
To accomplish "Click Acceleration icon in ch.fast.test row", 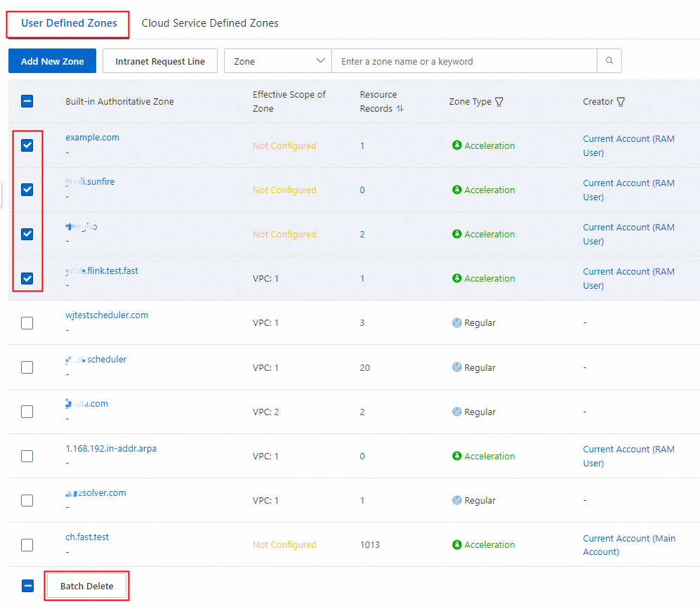I will point(457,545).
